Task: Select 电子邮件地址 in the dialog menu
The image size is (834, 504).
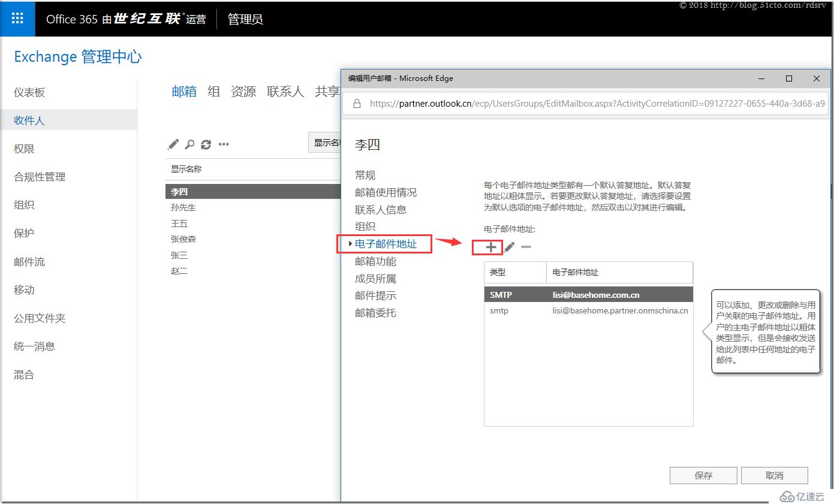Action: (x=386, y=244)
